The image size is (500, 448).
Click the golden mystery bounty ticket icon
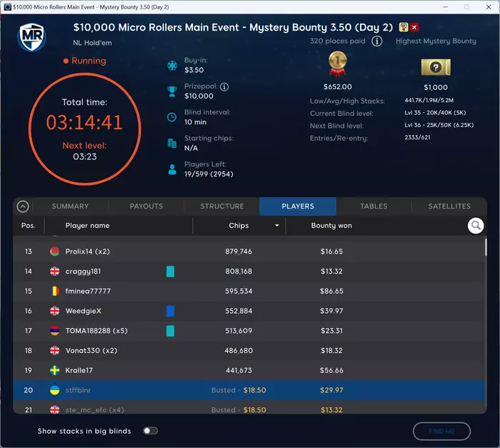tap(436, 67)
